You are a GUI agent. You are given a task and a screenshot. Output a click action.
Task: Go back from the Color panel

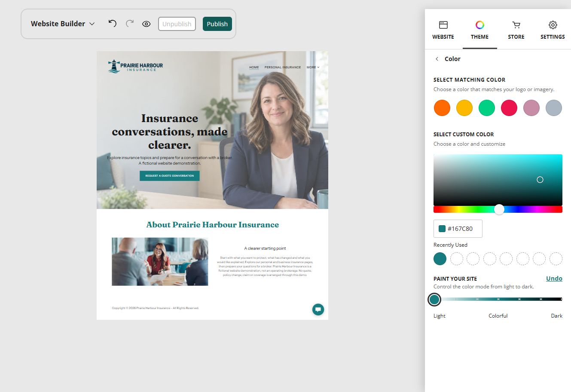pos(437,59)
